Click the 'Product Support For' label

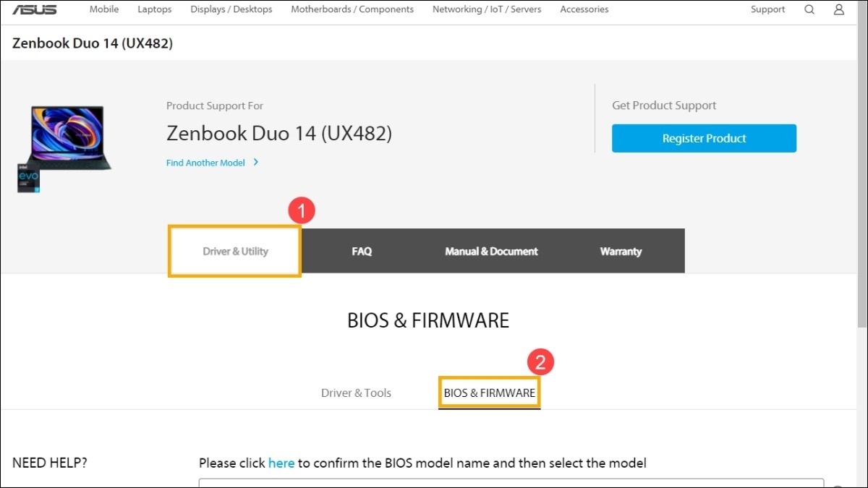coord(215,106)
